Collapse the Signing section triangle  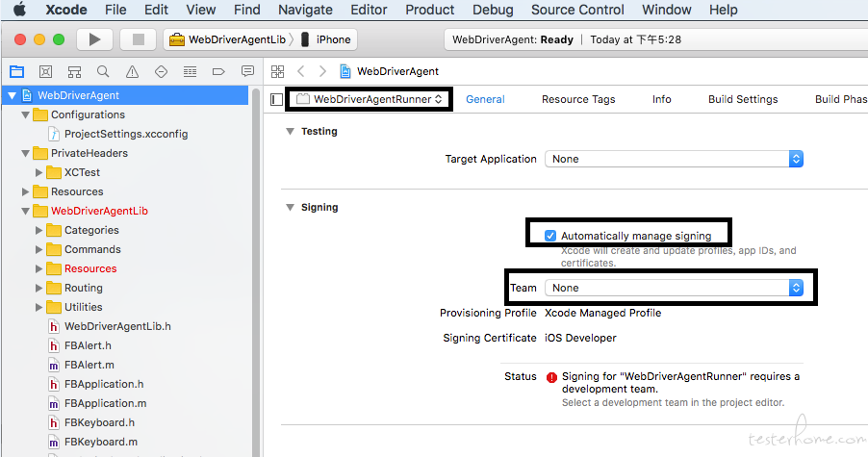tap(290, 208)
